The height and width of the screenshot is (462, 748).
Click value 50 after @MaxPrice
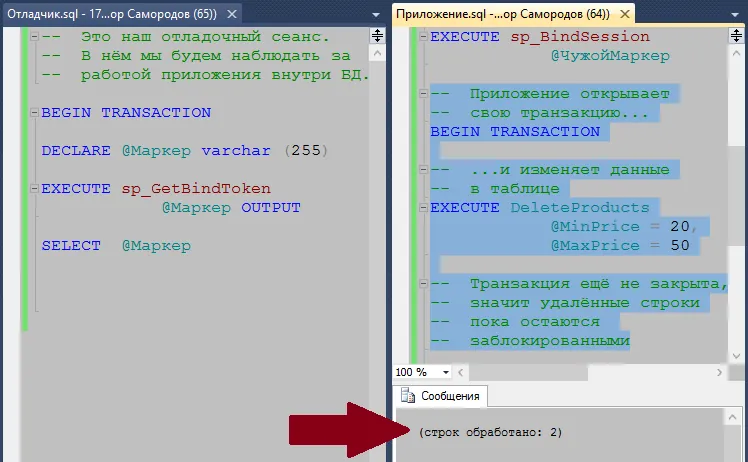tap(680, 246)
